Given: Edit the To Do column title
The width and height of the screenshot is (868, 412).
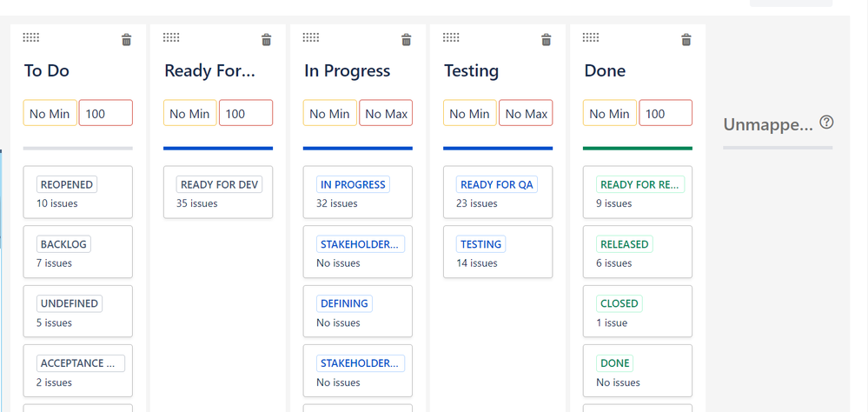Looking at the screenshot, I should (x=47, y=71).
